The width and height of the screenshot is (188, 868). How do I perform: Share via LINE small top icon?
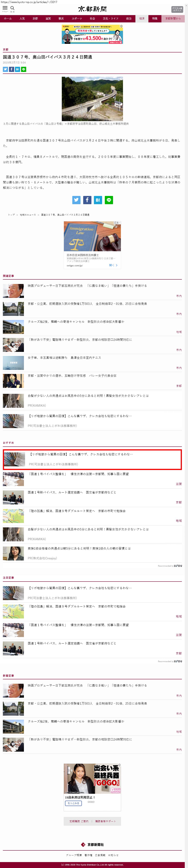(x=24, y=69)
